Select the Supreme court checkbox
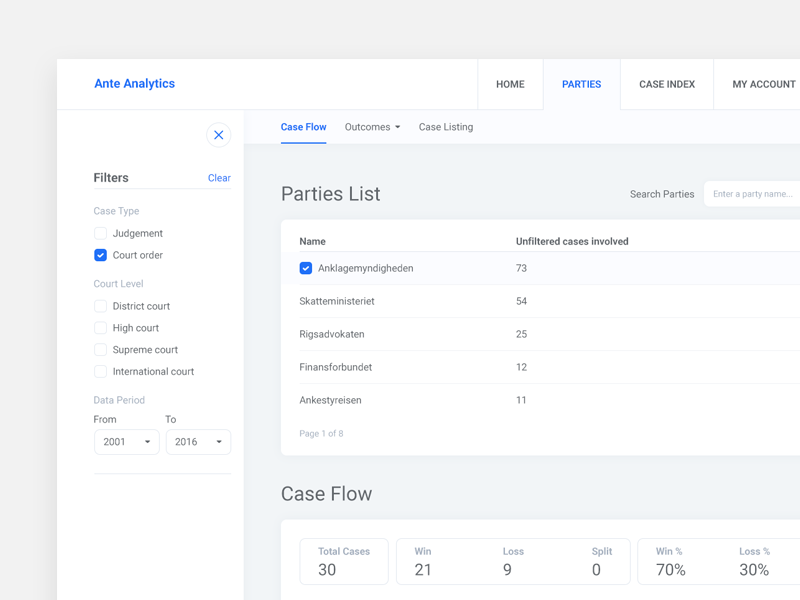Image resolution: width=800 pixels, height=600 pixels. [100, 350]
